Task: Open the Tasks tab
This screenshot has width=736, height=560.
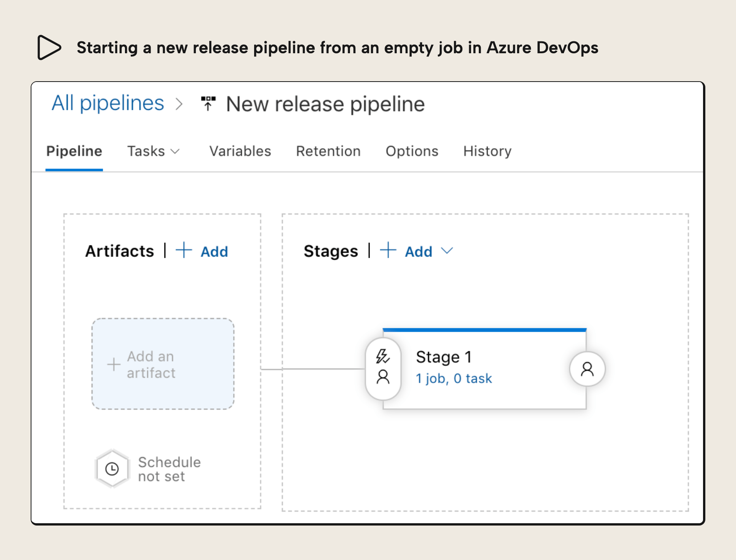Action: (146, 151)
